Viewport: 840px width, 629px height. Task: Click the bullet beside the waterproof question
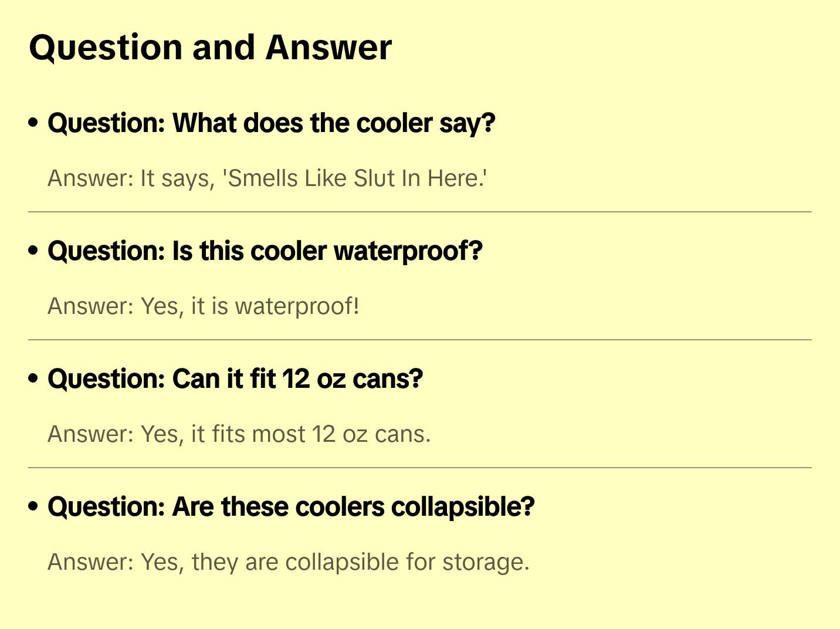pos(33,251)
